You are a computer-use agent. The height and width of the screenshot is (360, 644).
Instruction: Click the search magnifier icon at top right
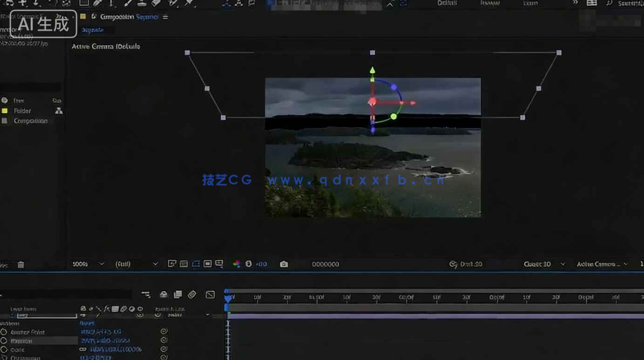(x=609, y=3)
